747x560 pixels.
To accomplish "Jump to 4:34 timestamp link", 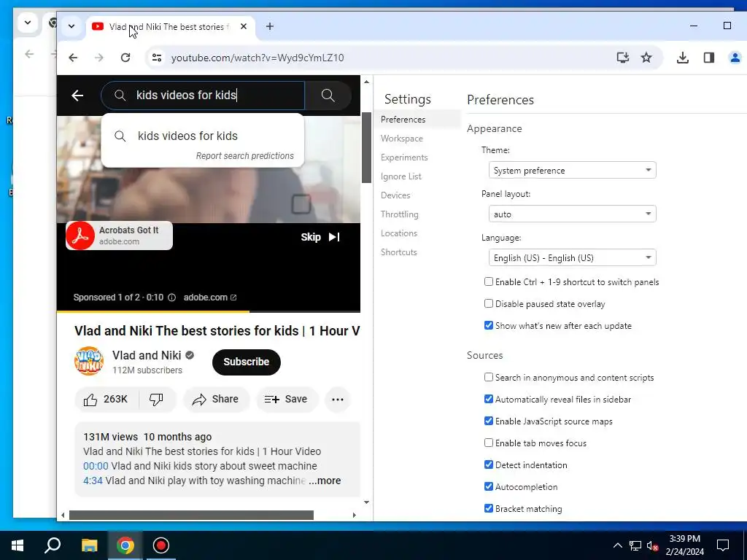I will (x=93, y=481).
